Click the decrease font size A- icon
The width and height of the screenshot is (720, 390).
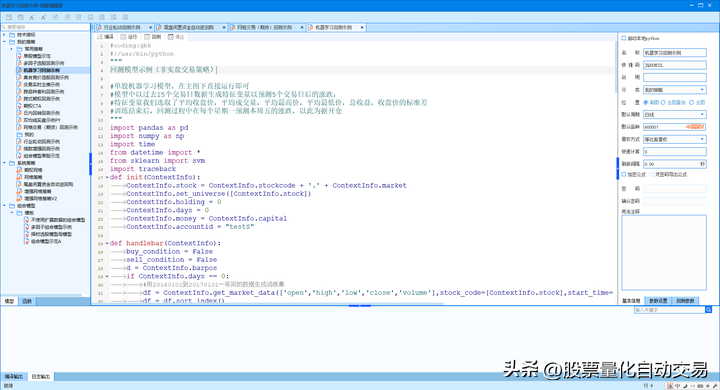(32, 17)
